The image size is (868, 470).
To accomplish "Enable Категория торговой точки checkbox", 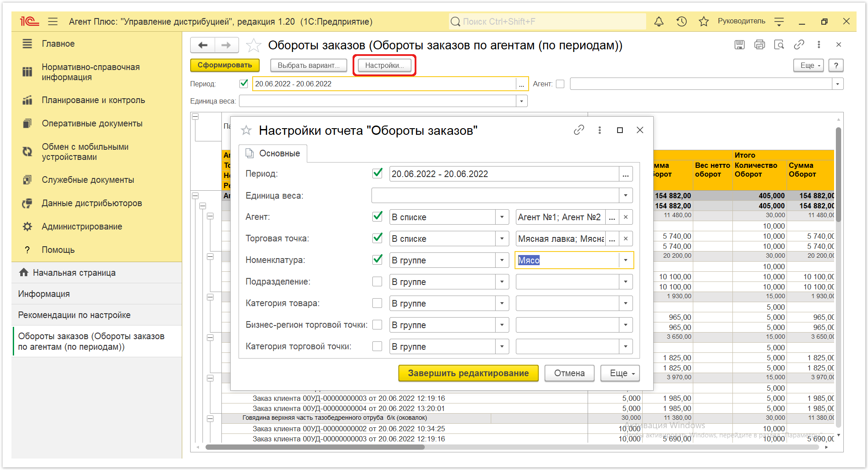I will pyautogui.click(x=377, y=346).
